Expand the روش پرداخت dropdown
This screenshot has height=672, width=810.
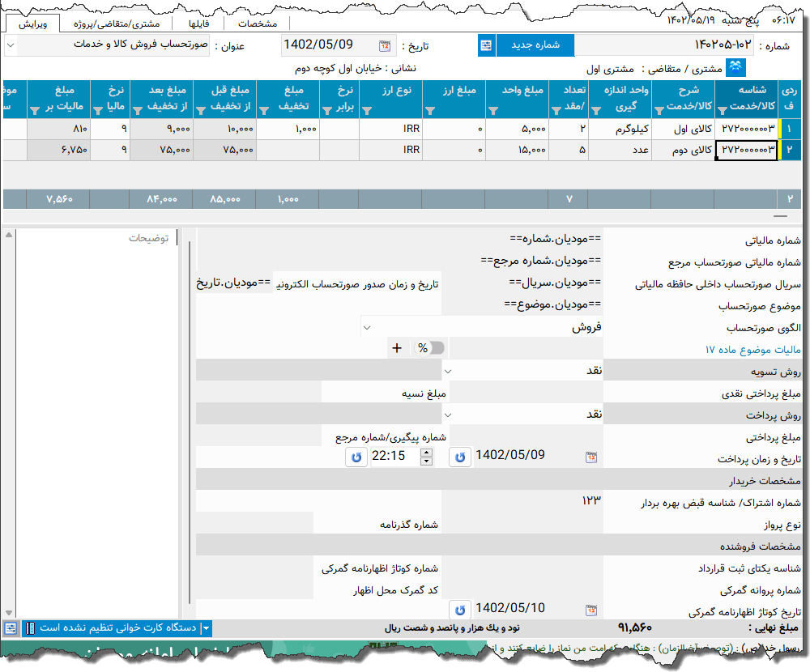click(x=446, y=415)
